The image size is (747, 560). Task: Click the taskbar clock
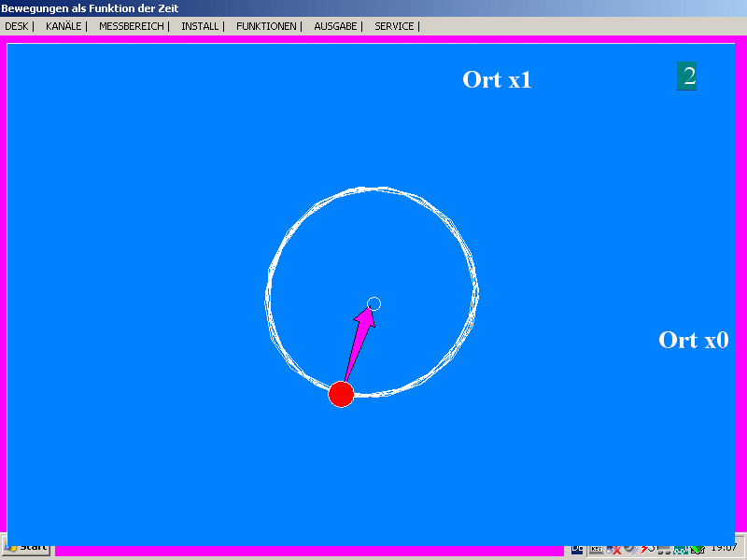tap(723, 549)
